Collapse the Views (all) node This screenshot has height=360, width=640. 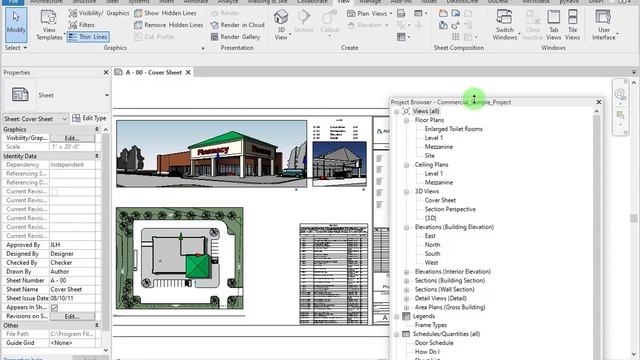click(396, 111)
